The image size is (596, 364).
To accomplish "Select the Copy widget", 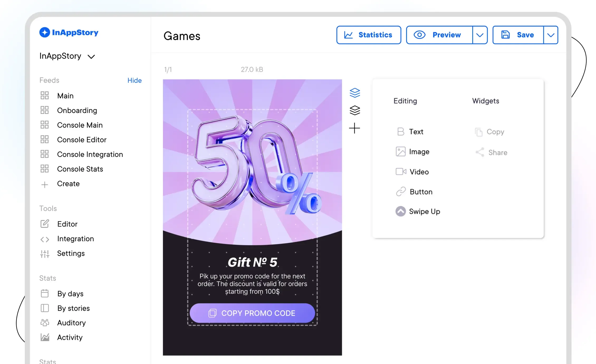I will [489, 132].
